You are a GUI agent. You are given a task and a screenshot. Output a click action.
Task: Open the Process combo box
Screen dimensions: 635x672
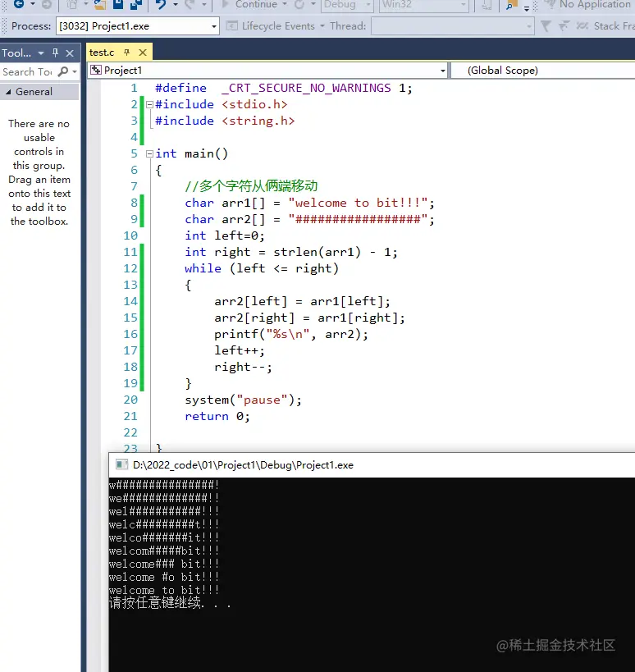138,26
